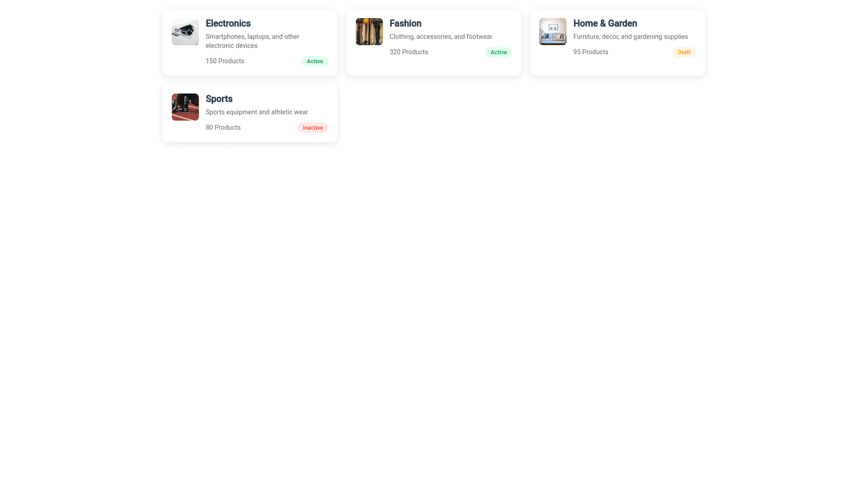The image size is (868, 488).
Task: Click the Electronics category thumbnail image
Action: [185, 32]
